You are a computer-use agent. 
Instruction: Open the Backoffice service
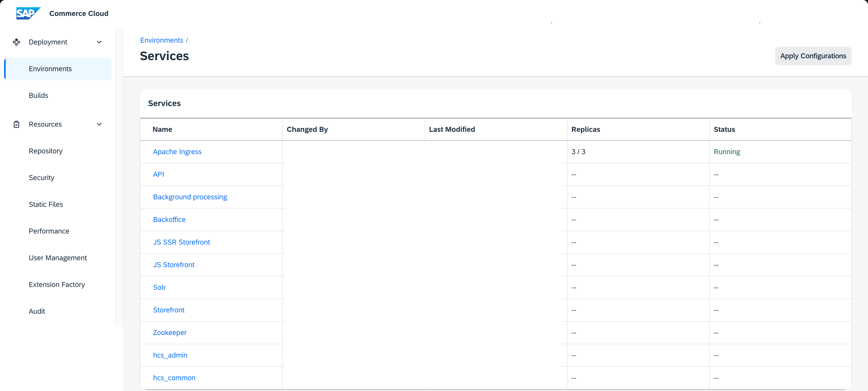tap(169, 220)
